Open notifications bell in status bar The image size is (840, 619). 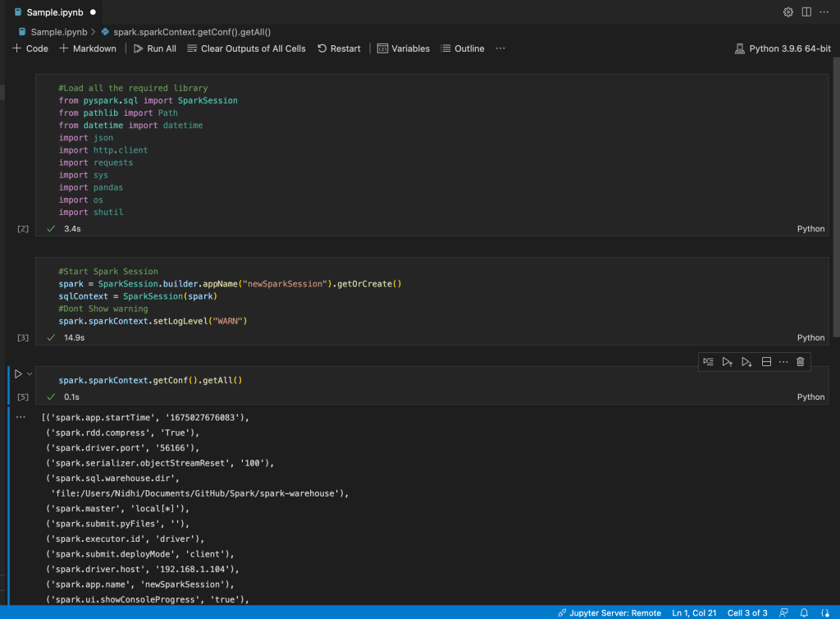pyautogui.click(x=805, y=613)
